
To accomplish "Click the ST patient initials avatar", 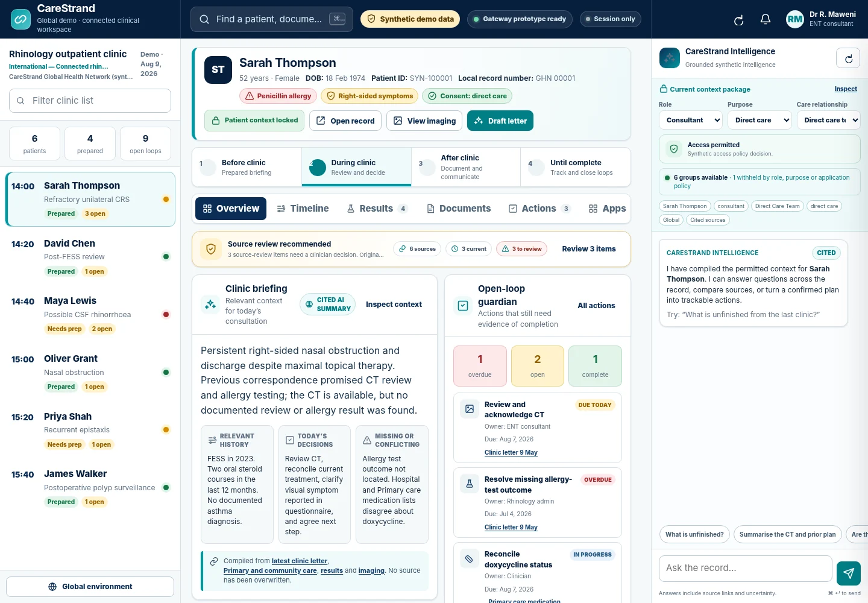I will pos(218,70).
